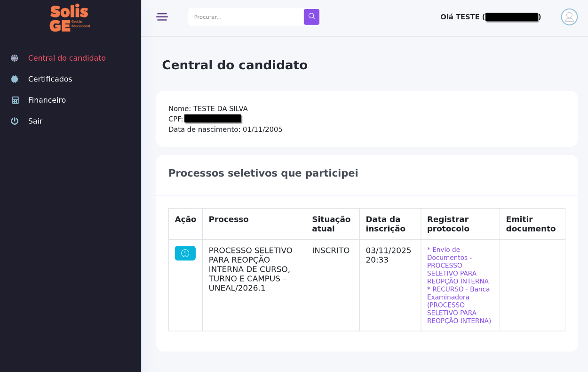
Task: Click the power icon beside Sair
Action: 14,121
